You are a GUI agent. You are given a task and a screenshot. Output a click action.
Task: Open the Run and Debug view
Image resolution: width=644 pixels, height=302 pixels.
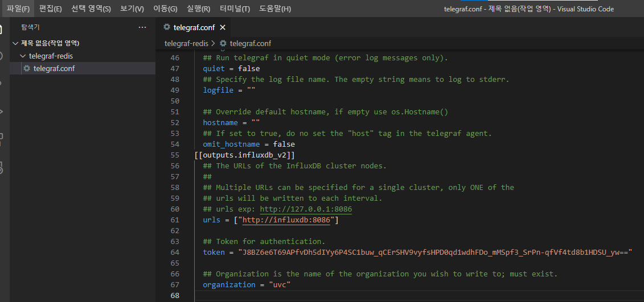(2, 111)
